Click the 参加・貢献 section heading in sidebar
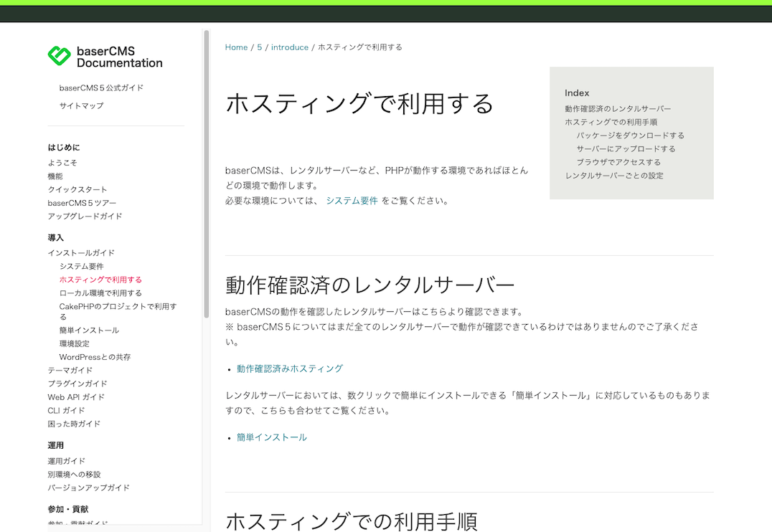 [x=68, y=509]
